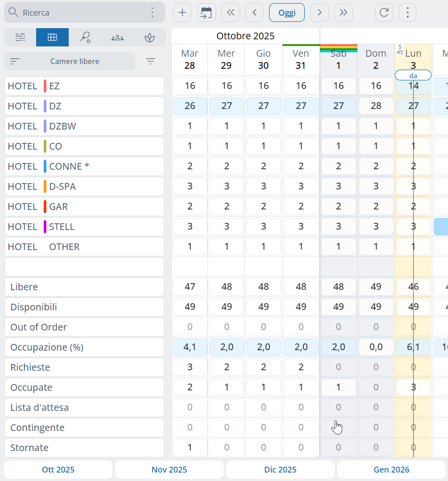Select the spa lotus icon view
This screenshot has height=481, width=448.
[149, 38]
